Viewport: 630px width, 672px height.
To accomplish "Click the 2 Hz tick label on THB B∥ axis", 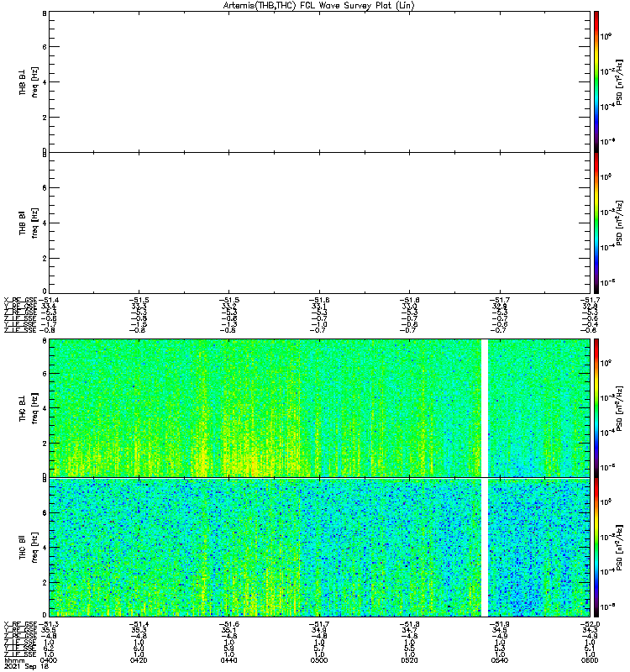I will (45, 259).
